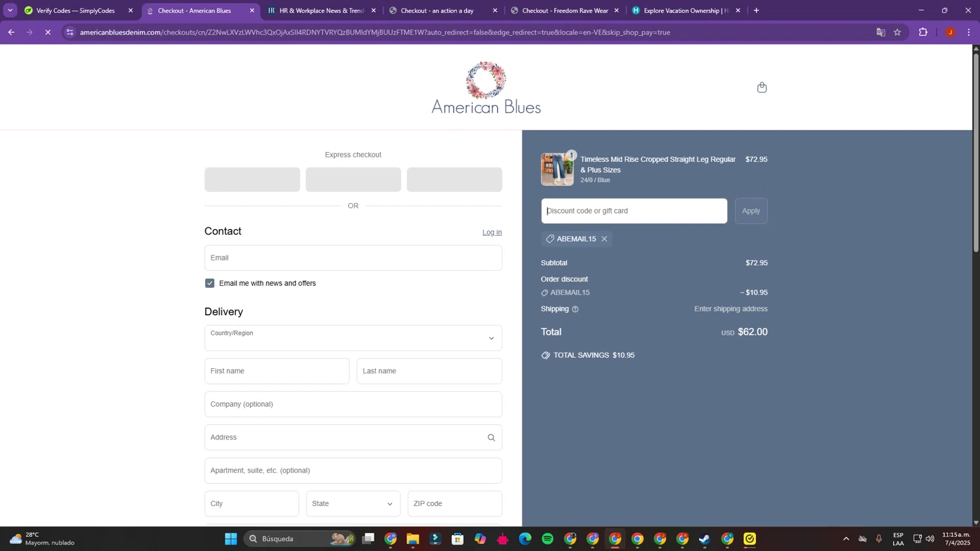Click the product title Timeless Mid Rise Cropped

click(x=658, y=165)
